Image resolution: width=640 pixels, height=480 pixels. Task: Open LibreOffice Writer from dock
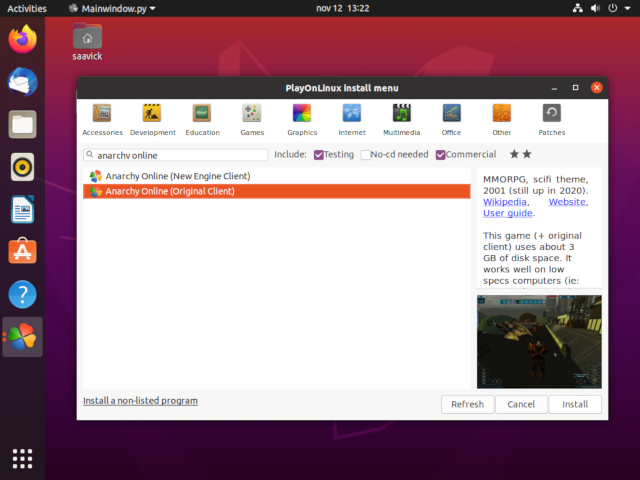pyautogui.click(x=22, y=209)
